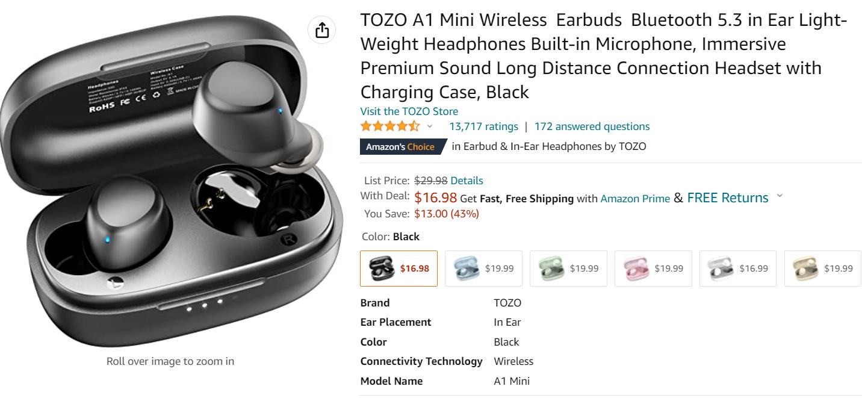This screenshot has width=868, height=398.
Task: Open the 13,717 ratings link
Action: pos(483,126)
